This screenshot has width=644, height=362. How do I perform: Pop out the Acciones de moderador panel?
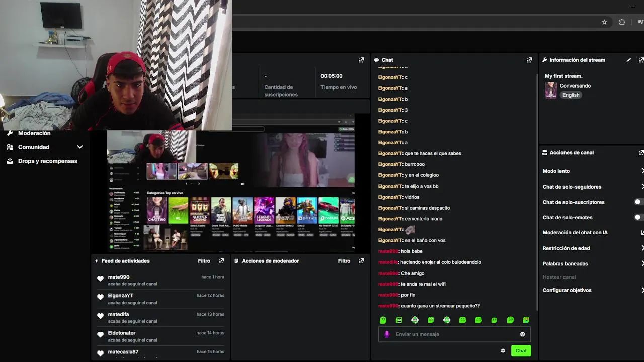click(361, 261)
